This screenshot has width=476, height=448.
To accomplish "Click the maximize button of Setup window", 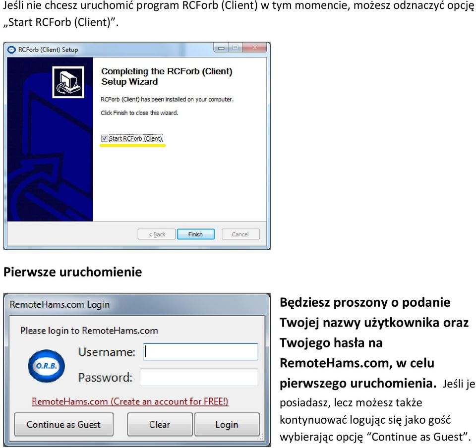I will 235,48.
